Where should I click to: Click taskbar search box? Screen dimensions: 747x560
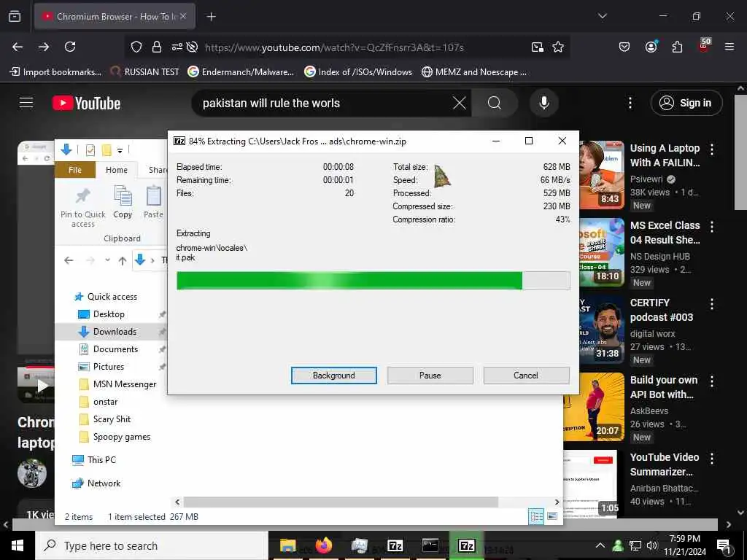tap(152, 545)
